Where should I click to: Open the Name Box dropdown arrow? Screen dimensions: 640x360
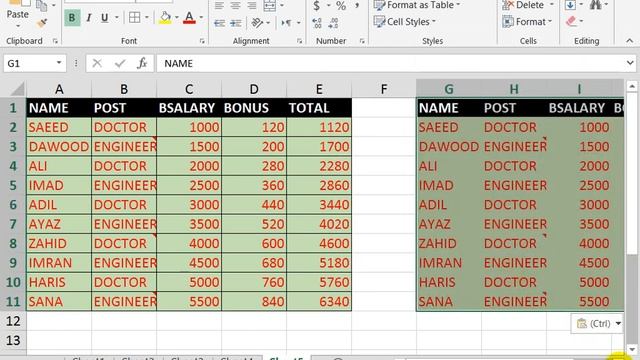(59, 63)
